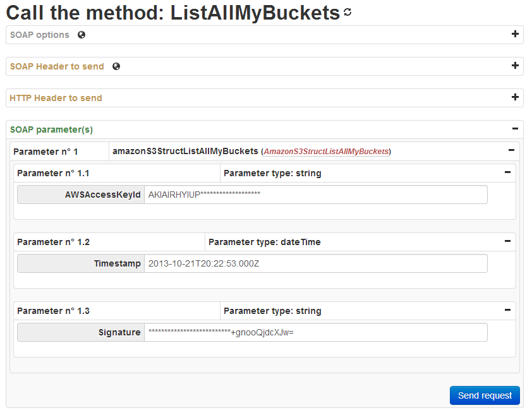
Task: Click the refresh icon beside ListAllMyBuckets title
Action: click(x=348, y=12)
